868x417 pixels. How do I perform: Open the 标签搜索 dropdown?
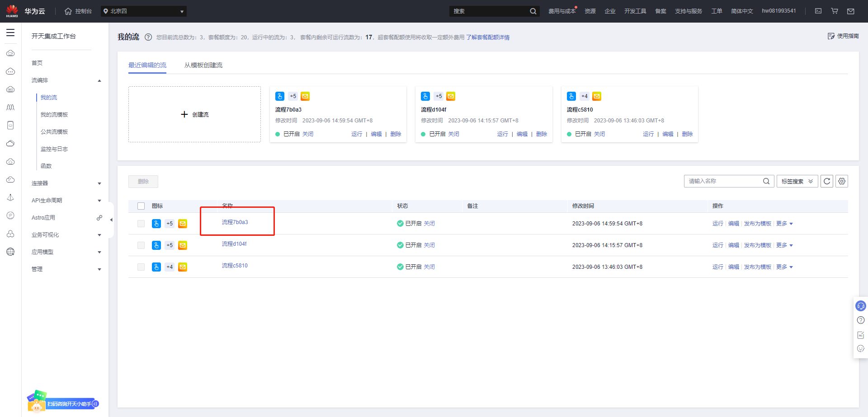(797, 181)
